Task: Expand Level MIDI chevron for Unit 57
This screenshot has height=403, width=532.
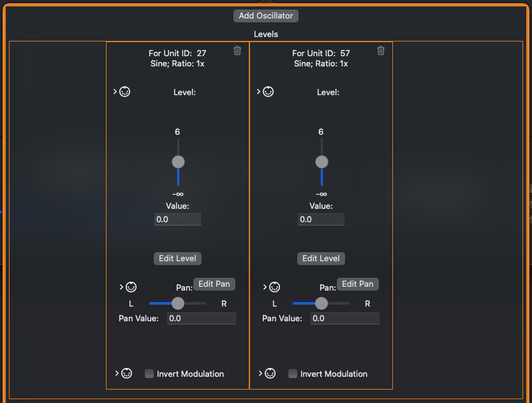Action: point(259,92)
